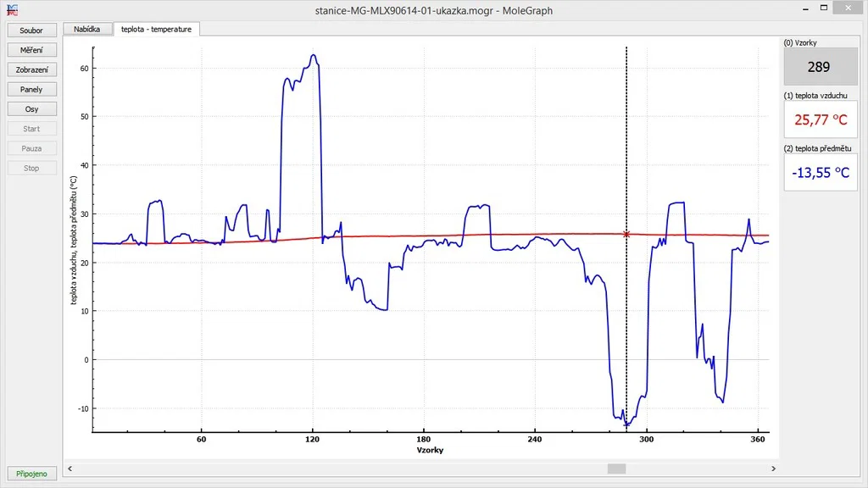
Task: Click the Vzorky x-axis title
Action: pos(430,450)
